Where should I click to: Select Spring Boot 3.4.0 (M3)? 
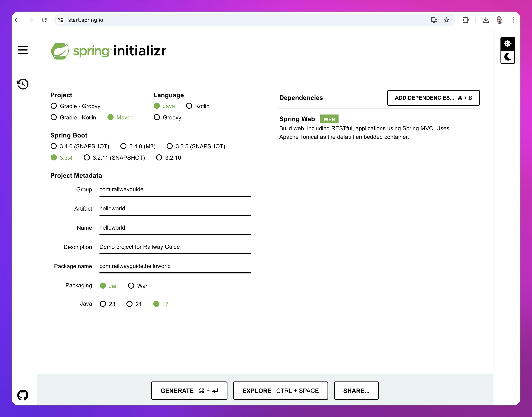point(138,146)
